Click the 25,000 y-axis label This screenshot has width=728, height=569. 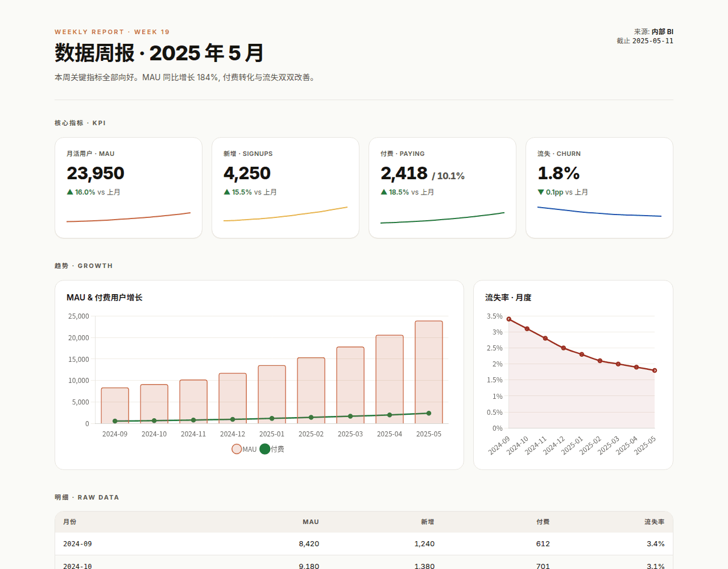78,316
